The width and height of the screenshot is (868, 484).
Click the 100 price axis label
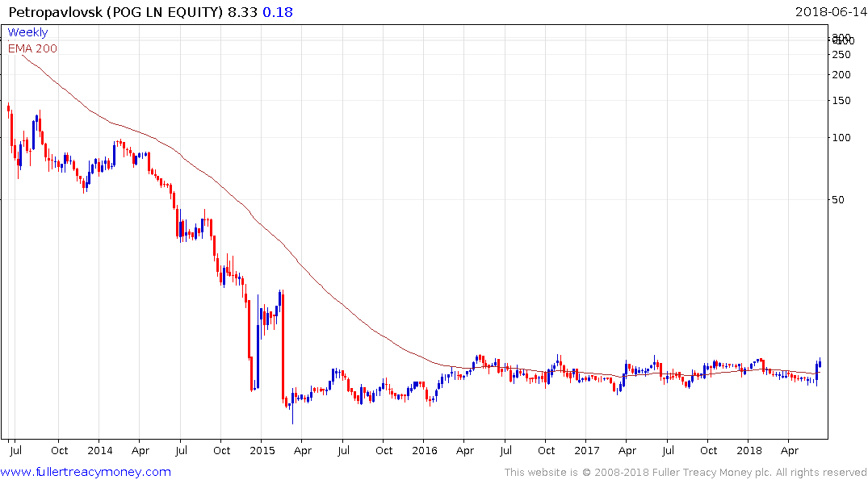(x=841, y=137)
